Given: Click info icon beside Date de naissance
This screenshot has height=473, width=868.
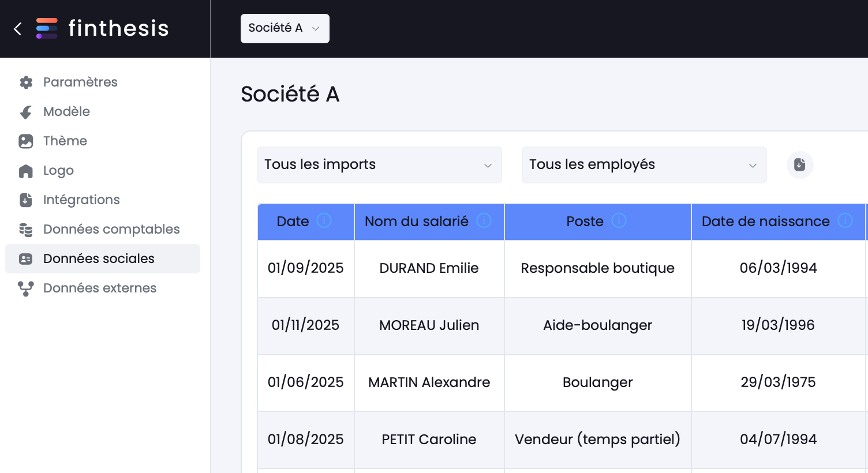Looking at the screenshot, I should pyautogui.click(x=845, y=220).
